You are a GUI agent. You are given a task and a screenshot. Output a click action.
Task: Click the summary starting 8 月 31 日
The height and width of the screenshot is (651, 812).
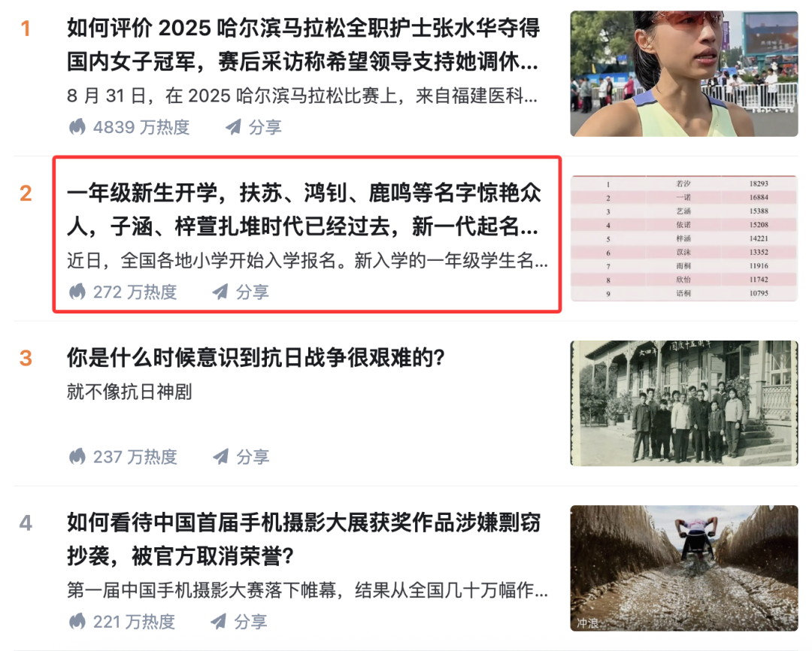tap(302, 95)
